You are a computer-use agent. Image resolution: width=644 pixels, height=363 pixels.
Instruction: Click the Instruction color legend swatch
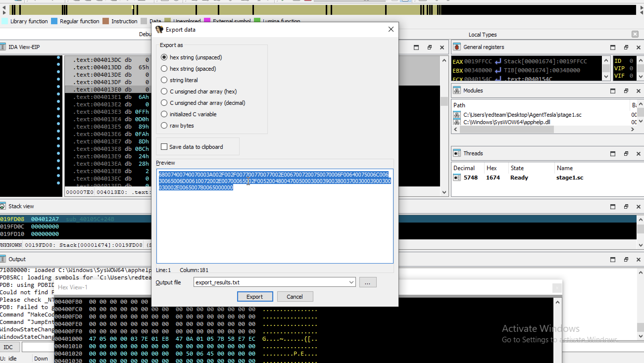tap(105, 21)
